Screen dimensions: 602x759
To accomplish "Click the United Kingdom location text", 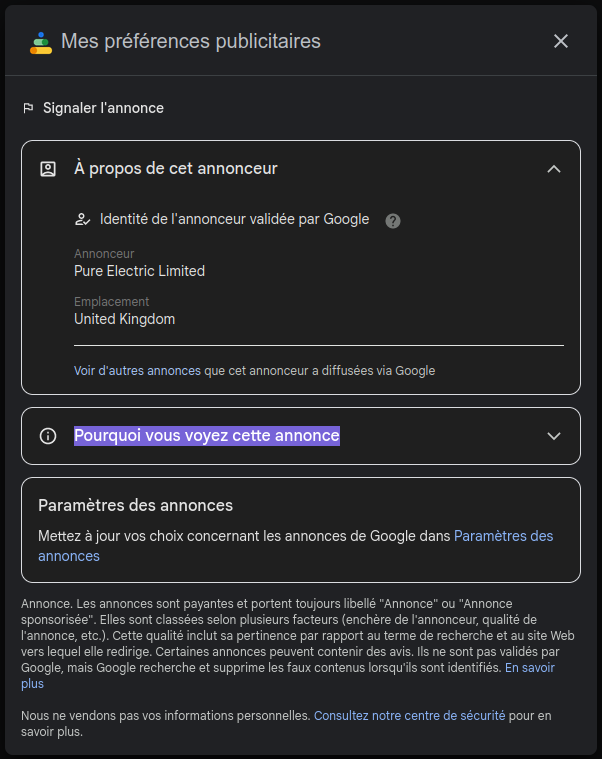I will (x=124, y=319).
